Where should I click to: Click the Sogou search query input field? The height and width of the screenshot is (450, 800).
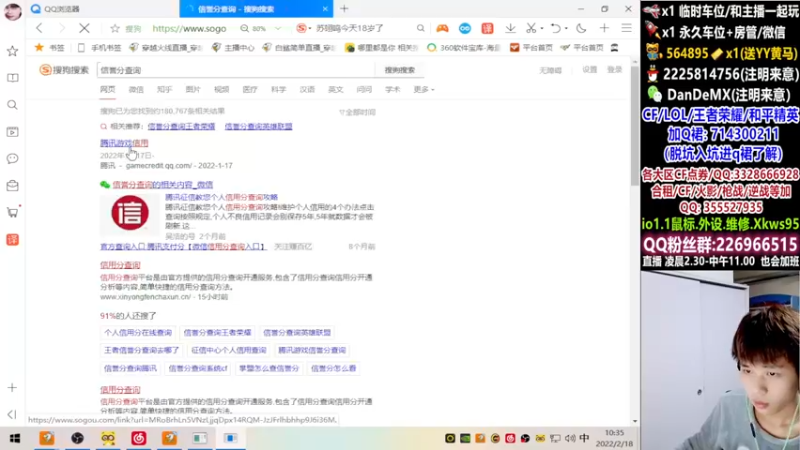[236, 70]
